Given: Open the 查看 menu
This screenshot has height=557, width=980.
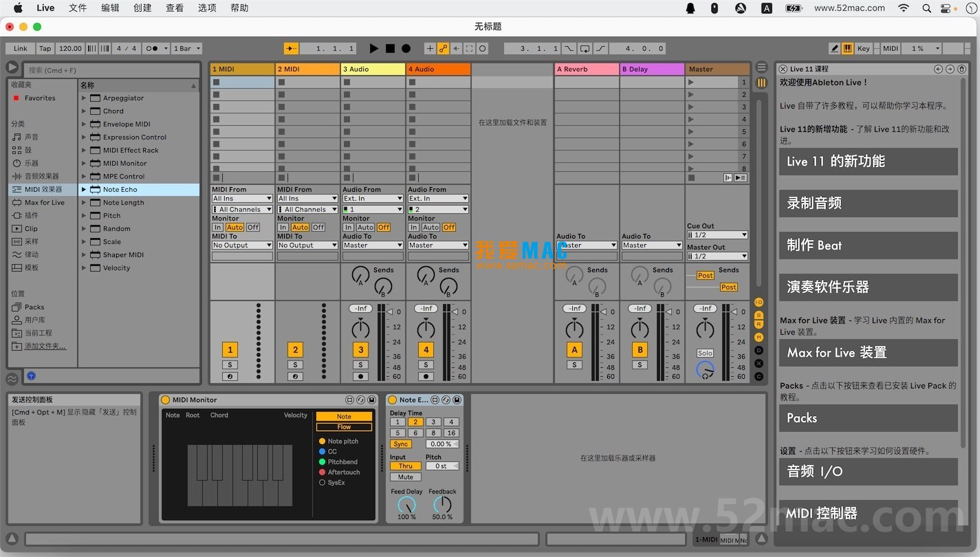Looking at the screenshot, I should pos(175,8).
